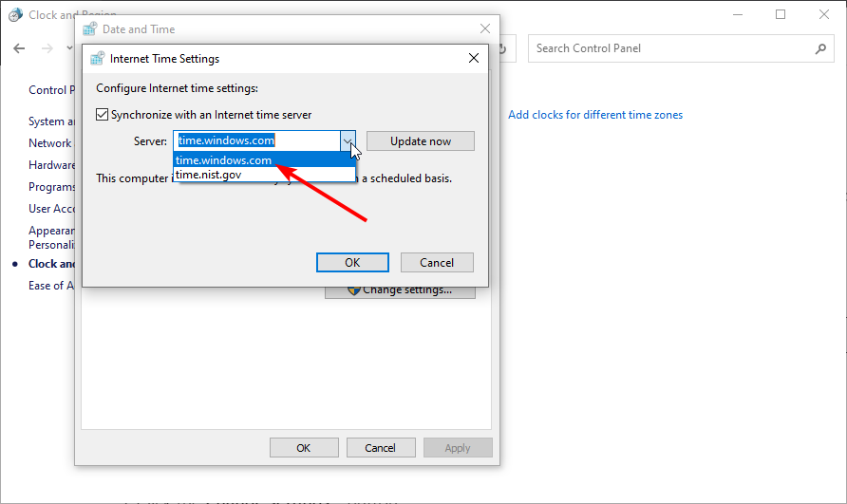Click the search magnifier icon
Screen dimensions: 847x504
point(820,48)
